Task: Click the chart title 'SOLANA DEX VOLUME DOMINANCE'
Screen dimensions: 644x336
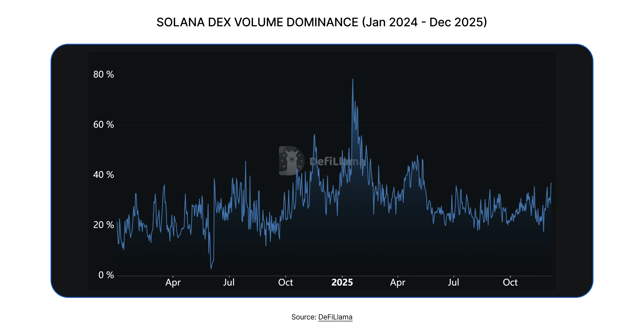Action: pyautogui.click(x=257, y=22)
